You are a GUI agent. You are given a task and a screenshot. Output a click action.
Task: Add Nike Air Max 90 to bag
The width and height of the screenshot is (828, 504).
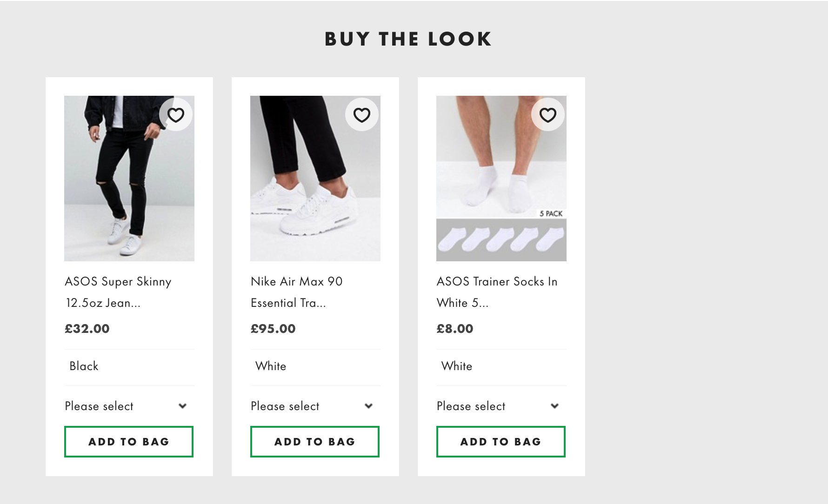(315, 442)
